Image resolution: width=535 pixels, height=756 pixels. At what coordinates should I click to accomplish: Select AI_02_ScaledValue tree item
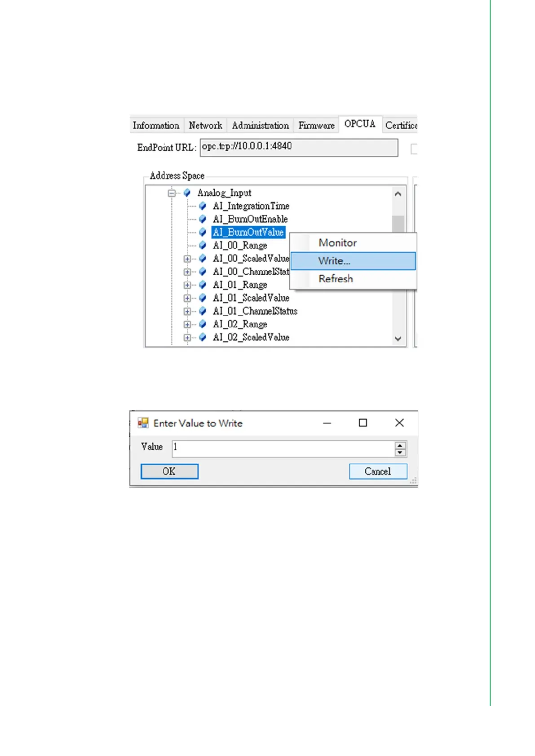(x=251, y=337)
